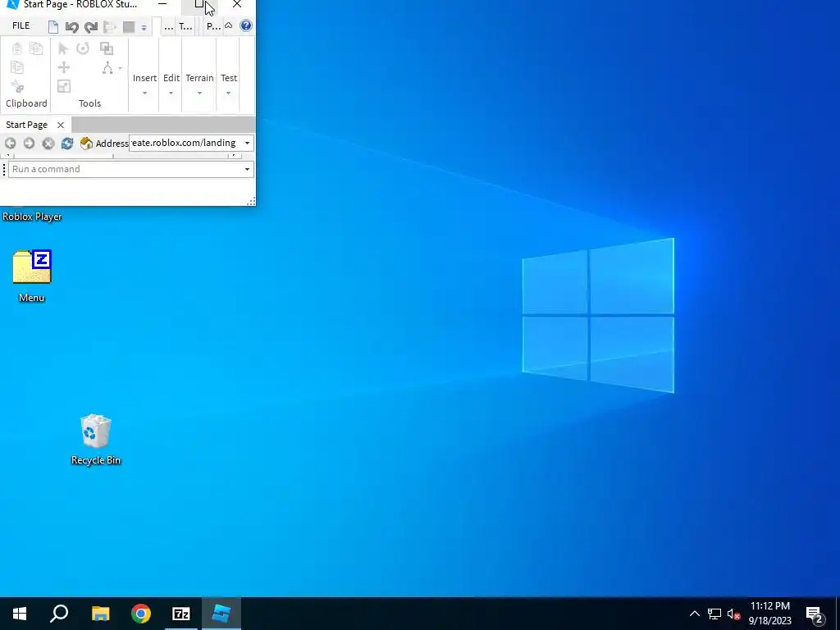
Task: Select the truncated 'P...' ribbon tab
Action: coord(213,26)
